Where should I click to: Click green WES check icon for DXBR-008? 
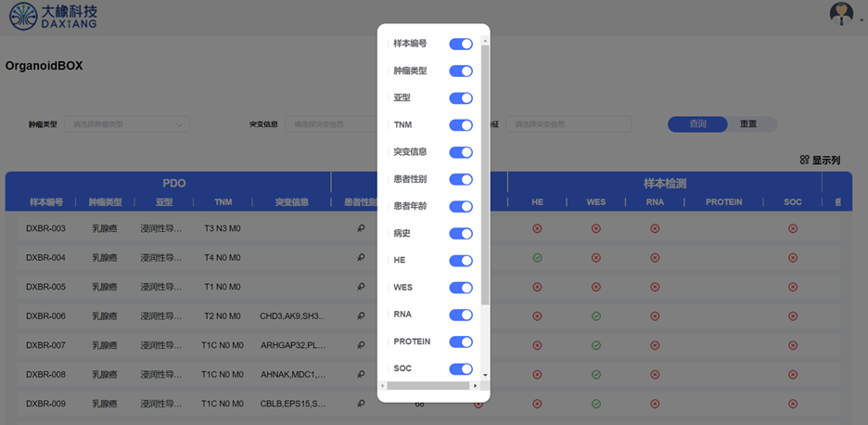click(595, 375)
